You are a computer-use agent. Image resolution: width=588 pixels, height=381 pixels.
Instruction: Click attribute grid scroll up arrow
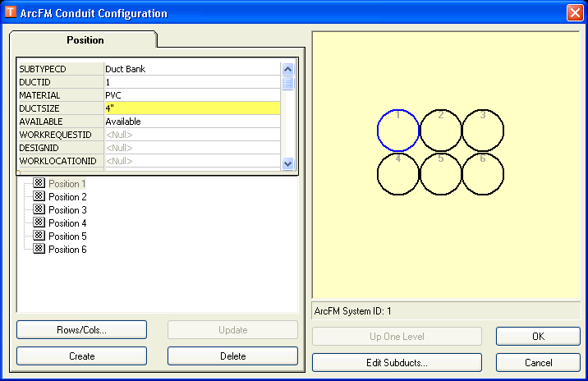pos(287,69)
